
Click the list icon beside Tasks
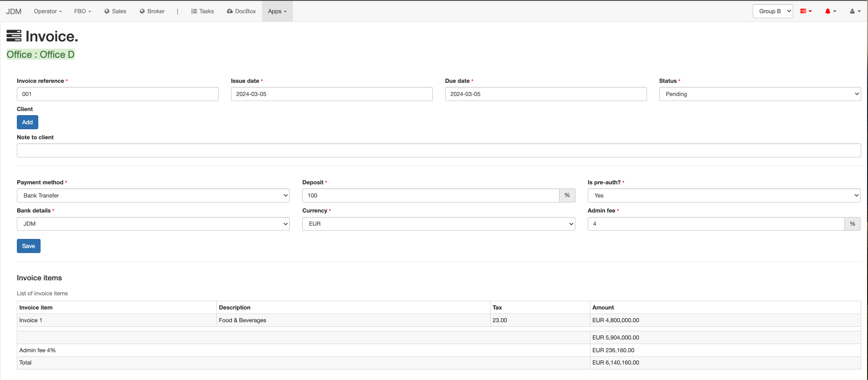click(194, 11)
